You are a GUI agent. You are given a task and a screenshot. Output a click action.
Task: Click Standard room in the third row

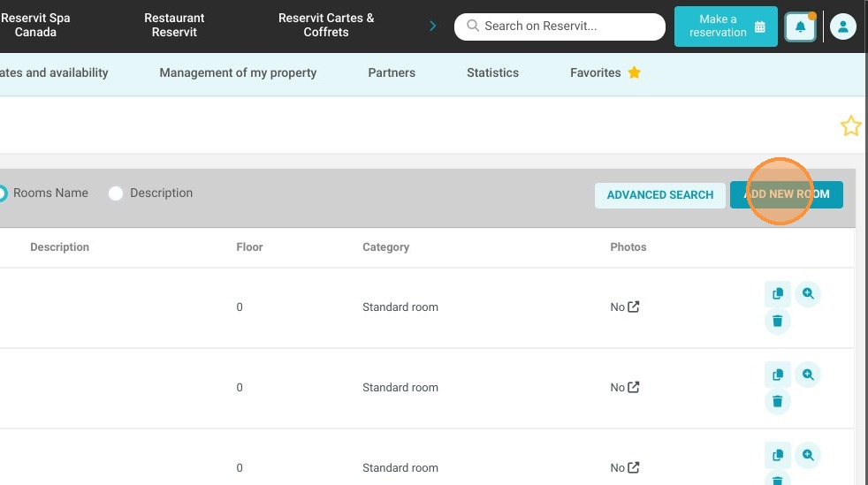click(400, 468)
